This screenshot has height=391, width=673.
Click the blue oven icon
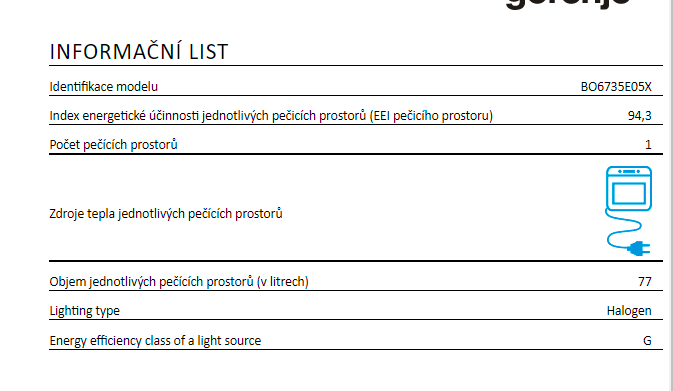[x=629, y=189]
